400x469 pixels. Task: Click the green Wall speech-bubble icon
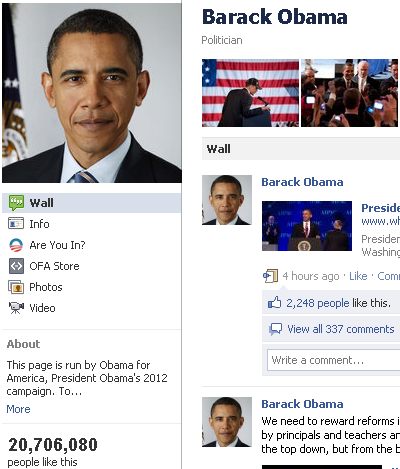tap(16, 203)
